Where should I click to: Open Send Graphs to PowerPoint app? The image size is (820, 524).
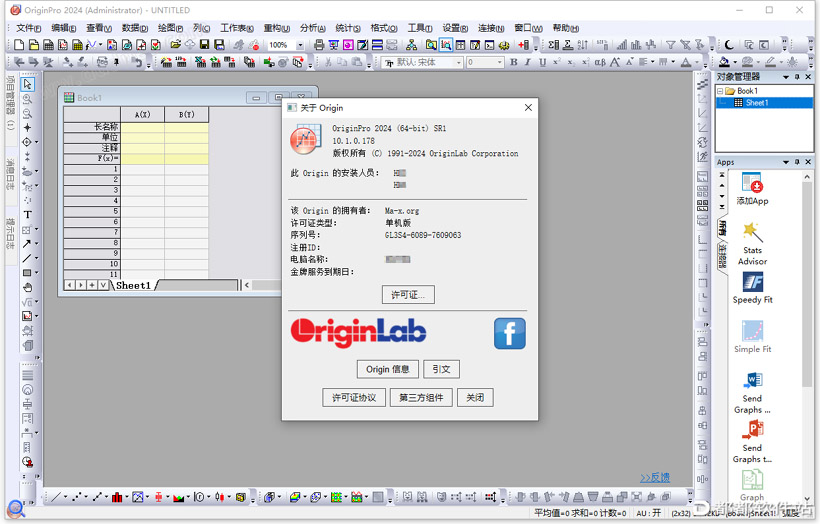click(x=752, y=442)
